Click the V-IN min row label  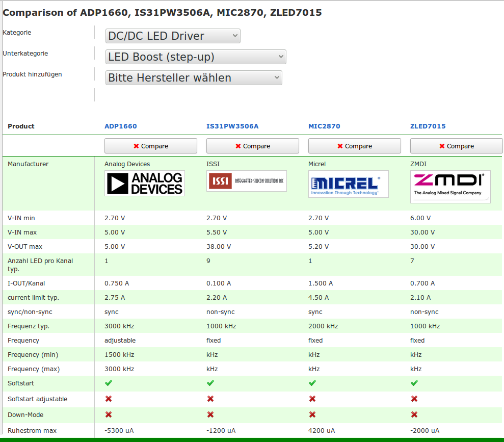tap(21, 218)
